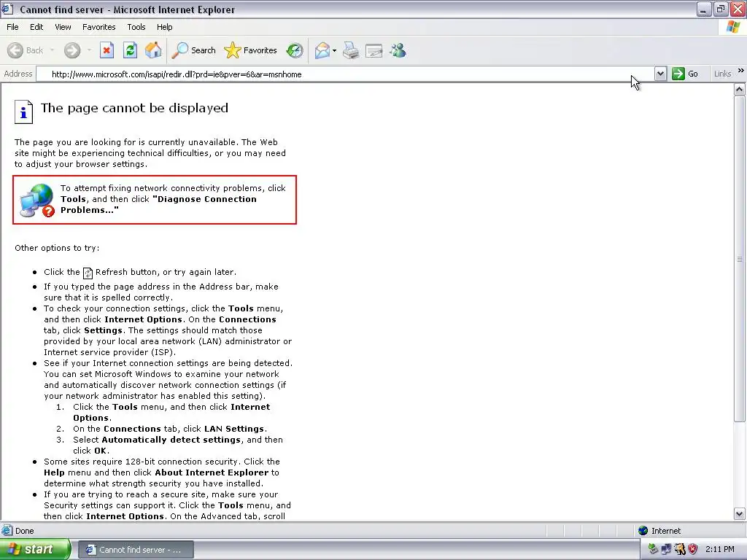
Task: Click the Windows flag logo throbber
Action: (733, 27)
